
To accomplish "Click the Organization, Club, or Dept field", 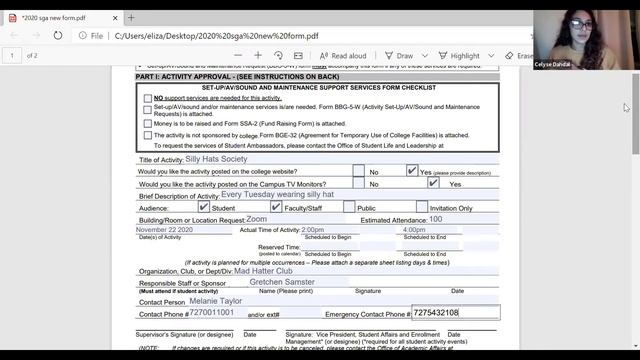I will click(366, 271).
